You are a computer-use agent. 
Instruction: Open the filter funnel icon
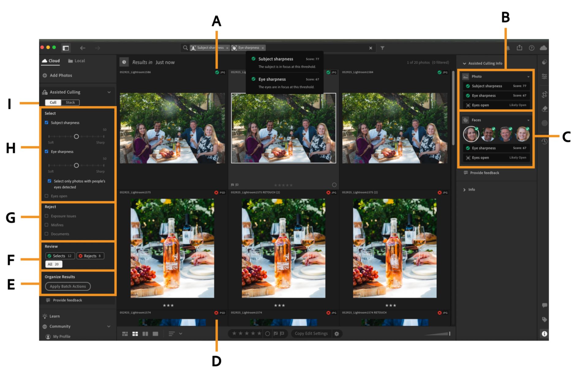[383, 48]
